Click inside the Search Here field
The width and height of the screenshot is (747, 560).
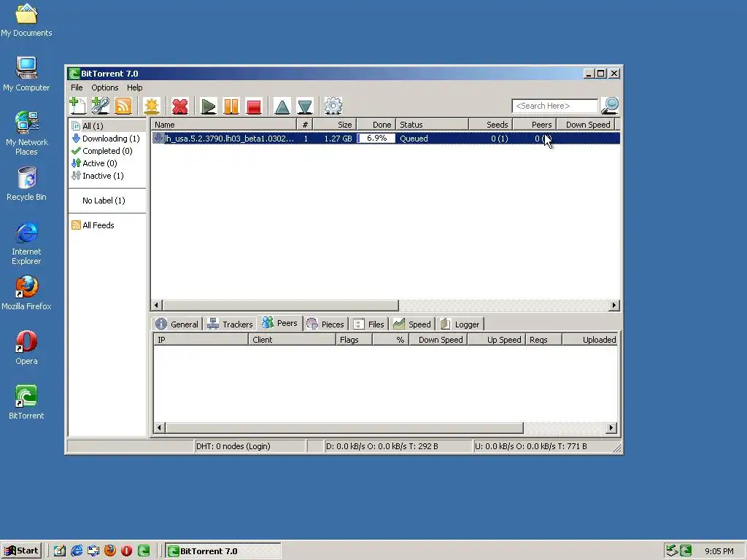[554, 106]
